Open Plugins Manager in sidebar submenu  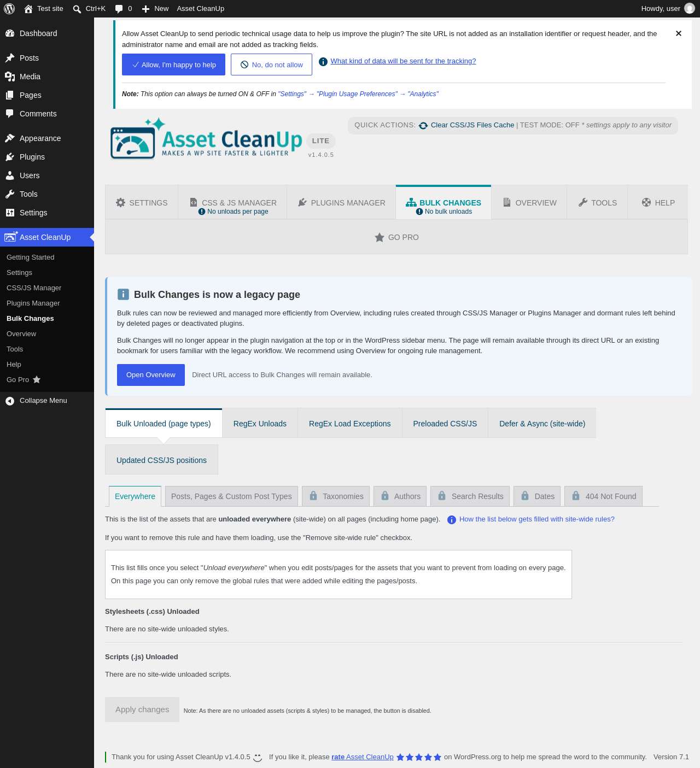click(33, 303)
